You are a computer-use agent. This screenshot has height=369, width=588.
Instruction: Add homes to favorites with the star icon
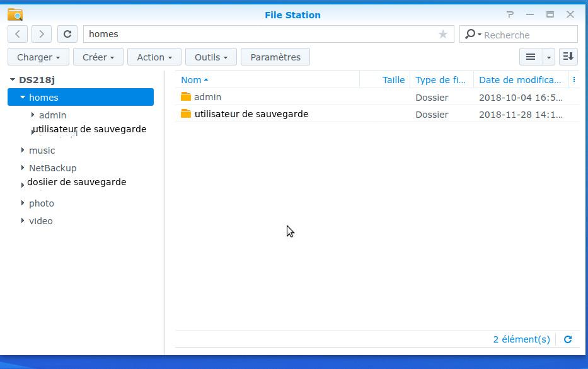pyautogui.click(x=443, y=34)
